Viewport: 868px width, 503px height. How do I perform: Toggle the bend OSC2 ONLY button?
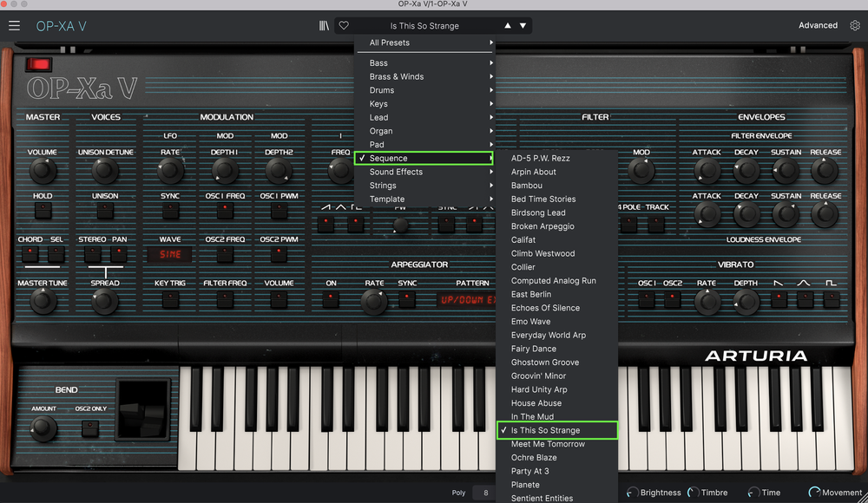tap(90, 428)
